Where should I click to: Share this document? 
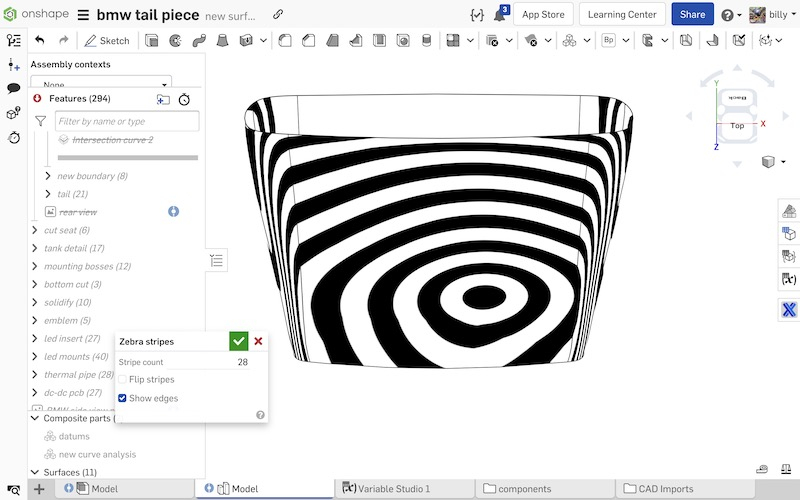[692, 14]
